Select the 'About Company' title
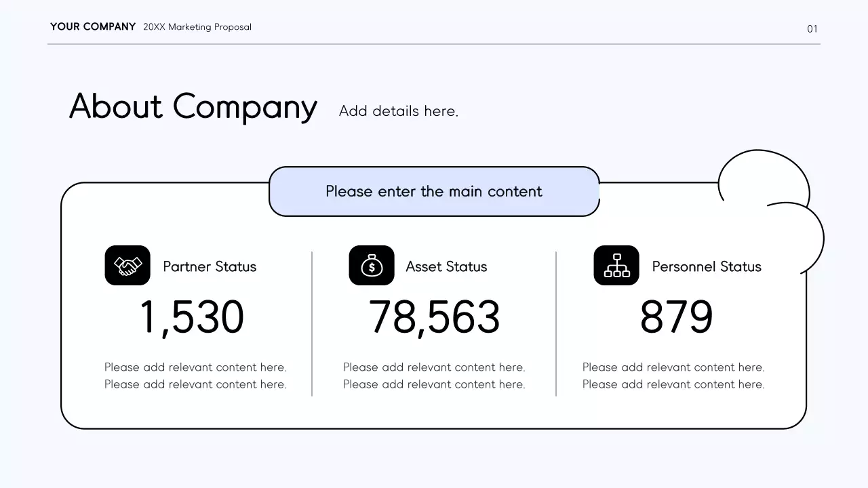Screen dimensions: 868x488 click(x=193, y=107)
